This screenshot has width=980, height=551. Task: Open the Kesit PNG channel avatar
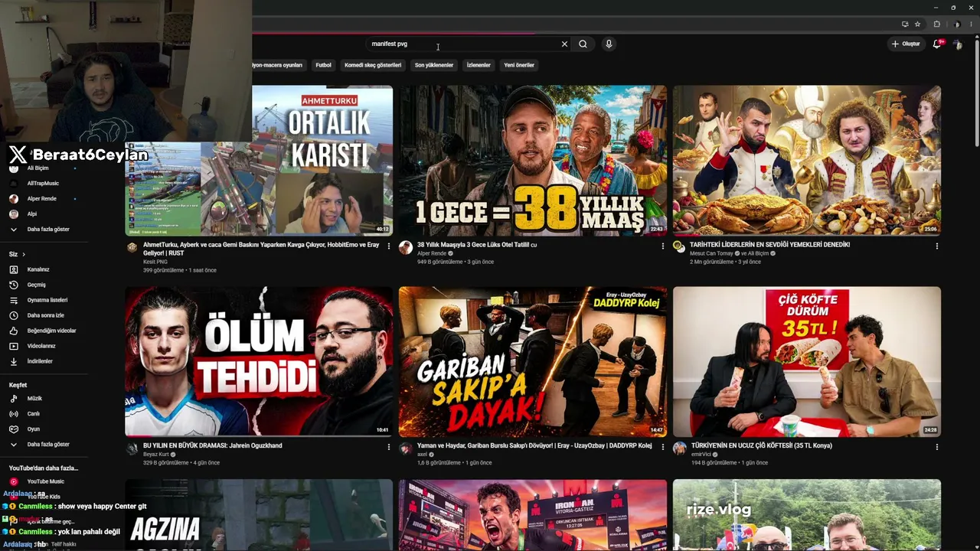pyautogui.click(x=132, y=247)
